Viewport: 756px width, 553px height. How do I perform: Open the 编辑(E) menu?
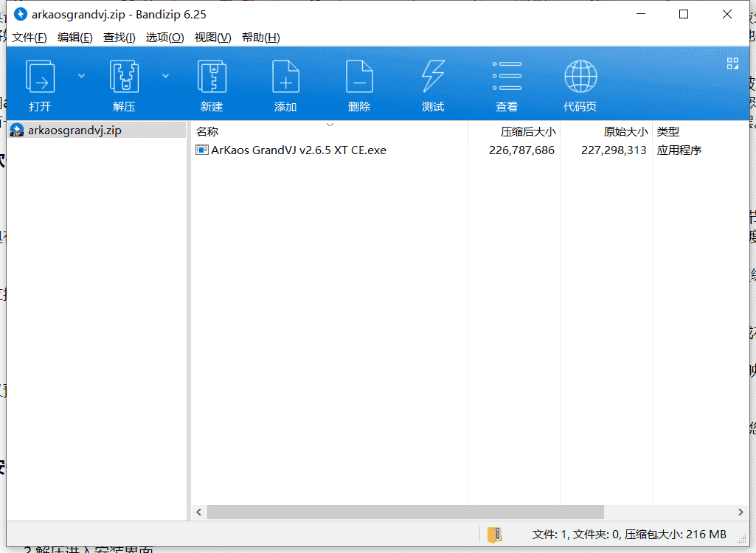74,38
